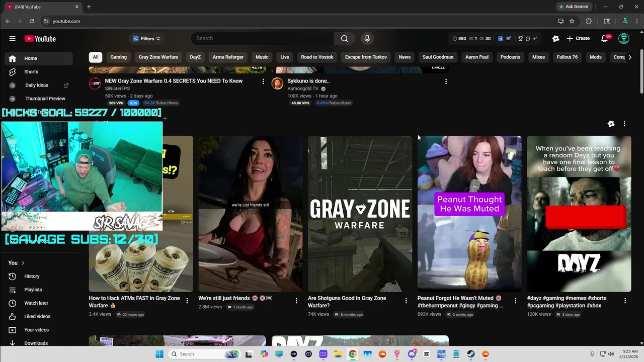Open the Sykkuno is done.. video title
The width and height of the screenshot is (644, 362).
(x=308, y=81)
